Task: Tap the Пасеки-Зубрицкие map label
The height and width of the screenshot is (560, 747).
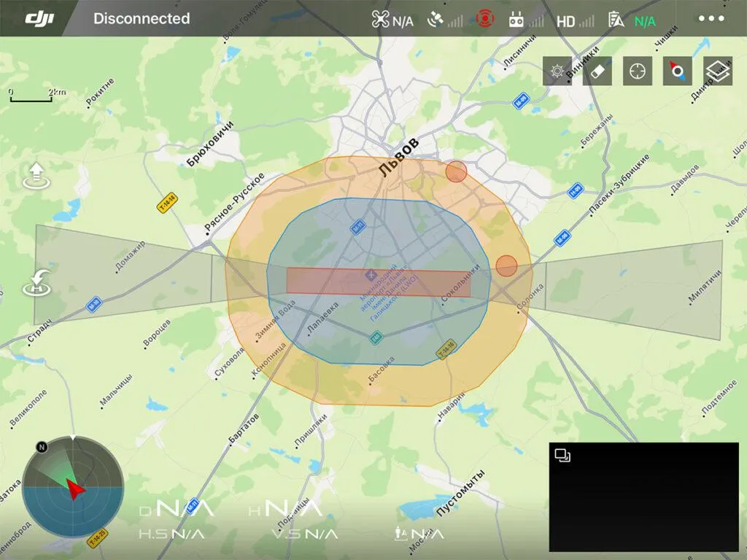Action: tap(620, 184)
